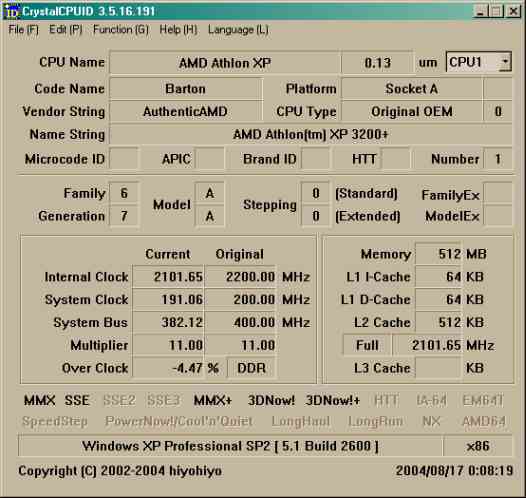Click the x86 architecture box
This screenshot has width=526, height=498.
(x=478, y=446)
